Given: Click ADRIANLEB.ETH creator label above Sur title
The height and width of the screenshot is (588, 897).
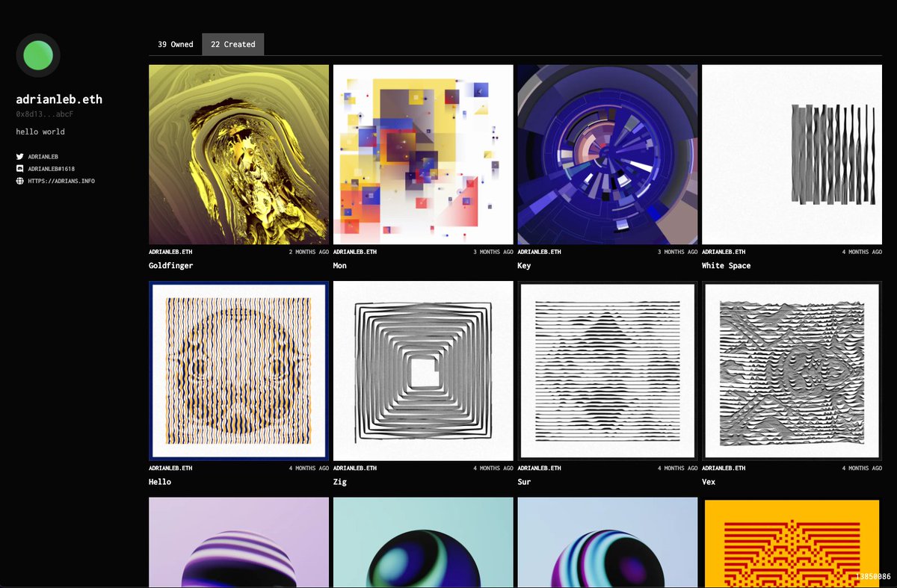Looking at the screenshot, I should click(x=539, y=468).
